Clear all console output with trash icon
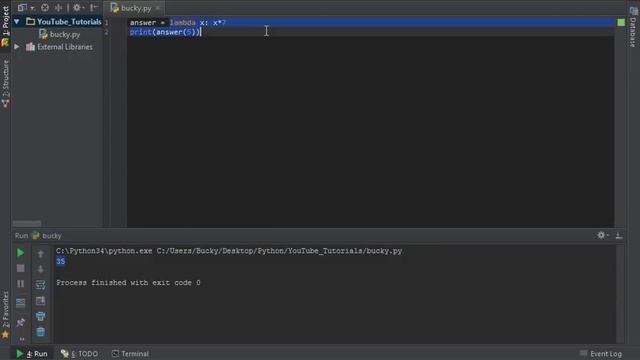This screenshot has height=360, width=640. (40, 331)
